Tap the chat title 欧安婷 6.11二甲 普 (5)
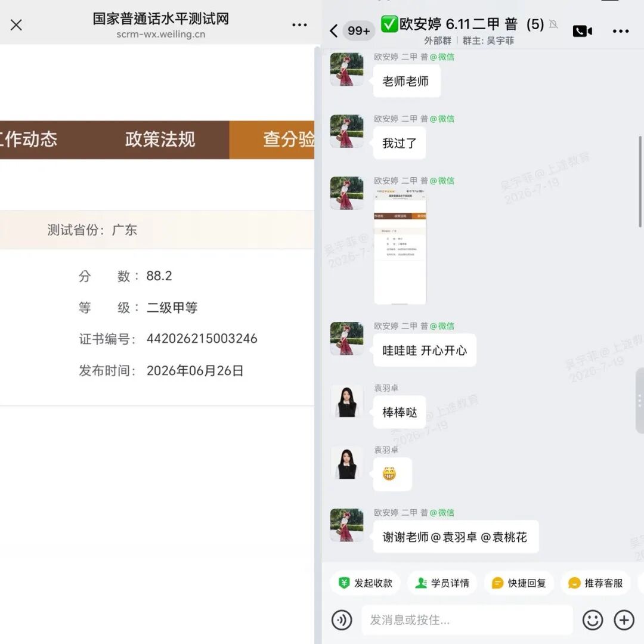Viewport: 644px width, 644px height. pos(472,24)
